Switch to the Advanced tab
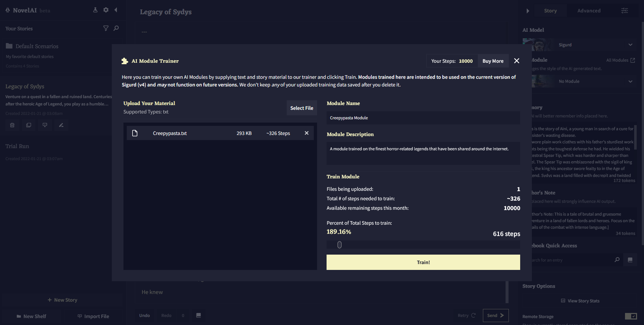Image resolution: width=644 pixels, height=325 pixels. tap(589, 11)
